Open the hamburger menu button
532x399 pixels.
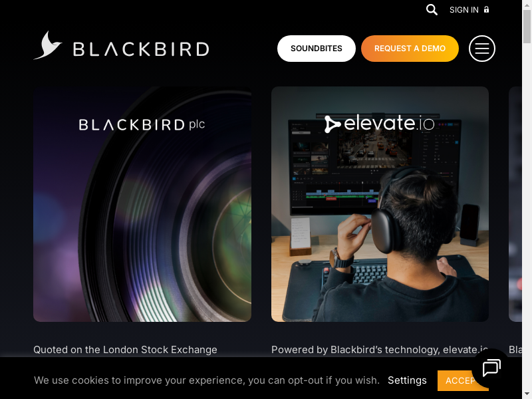pos(481,49)
